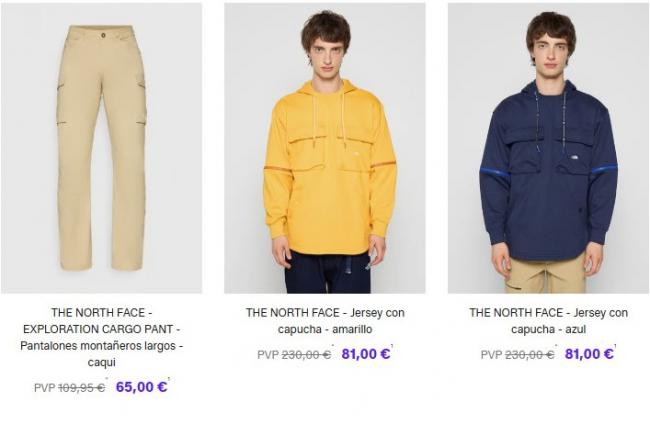
Task: Select the 65,00 € sale price
Action: click(141, 387)
